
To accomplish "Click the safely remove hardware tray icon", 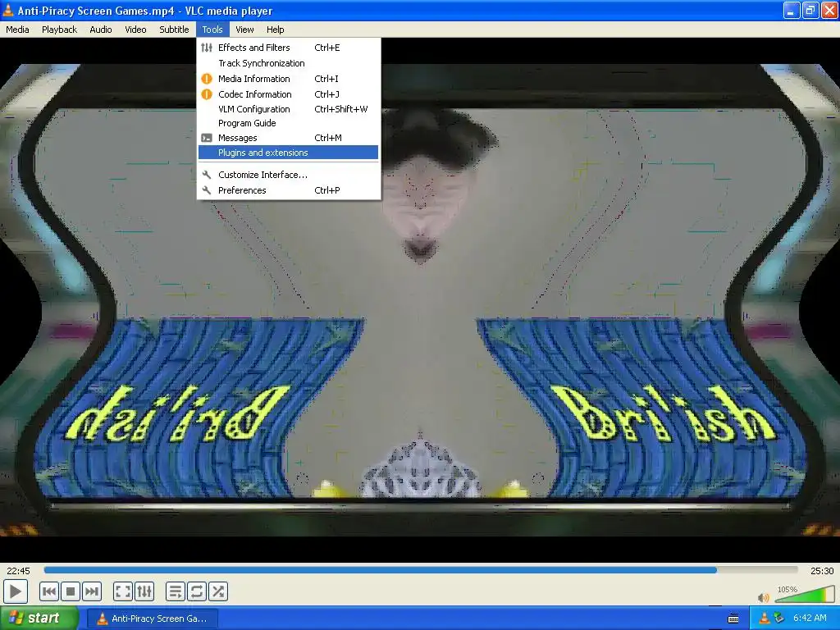I will pyautogui.click(x=779, y=619).
